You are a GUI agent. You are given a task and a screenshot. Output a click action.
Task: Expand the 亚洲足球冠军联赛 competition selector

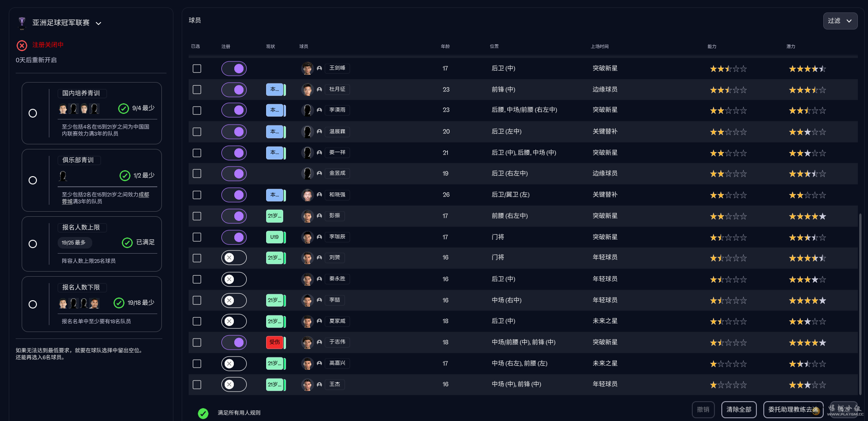(x=98, y=23)
